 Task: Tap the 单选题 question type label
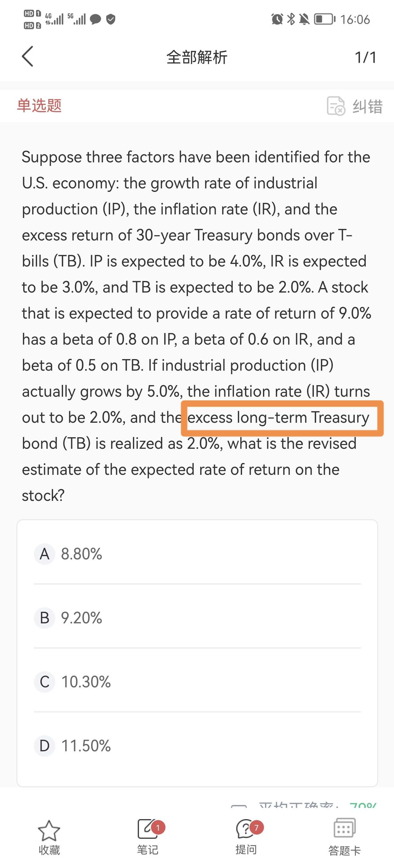[x=40, y=105]
